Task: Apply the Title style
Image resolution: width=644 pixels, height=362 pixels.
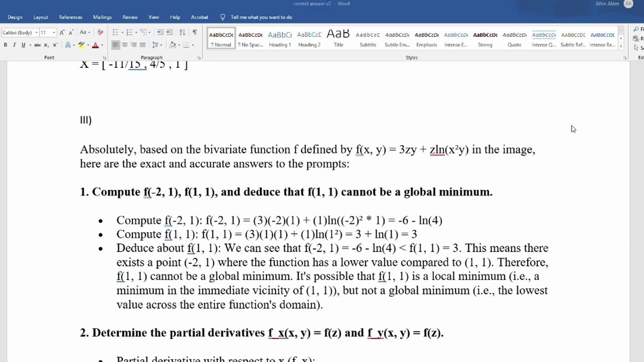Action: point(339,39)
